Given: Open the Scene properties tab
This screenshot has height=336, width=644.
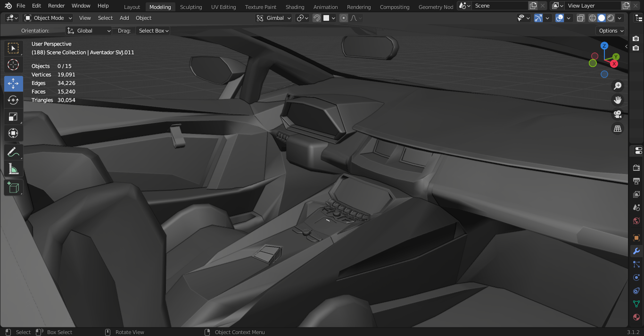Looking at the screenshot, I should tap(636, 208).
